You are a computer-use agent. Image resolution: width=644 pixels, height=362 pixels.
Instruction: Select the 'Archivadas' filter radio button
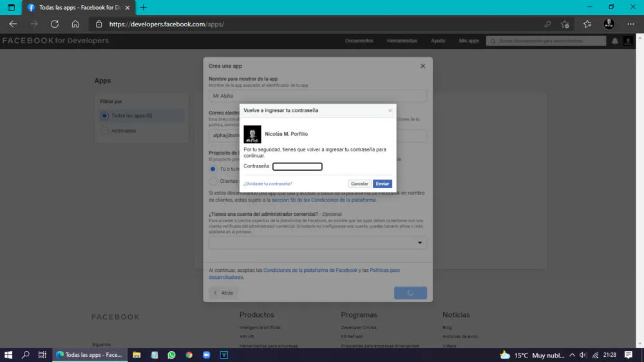pos(104,131)
